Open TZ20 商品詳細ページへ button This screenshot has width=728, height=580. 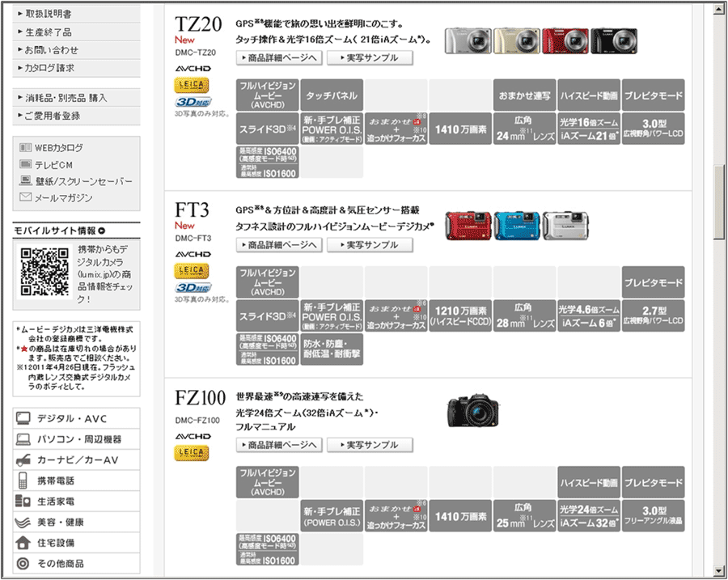coord(280,58)
